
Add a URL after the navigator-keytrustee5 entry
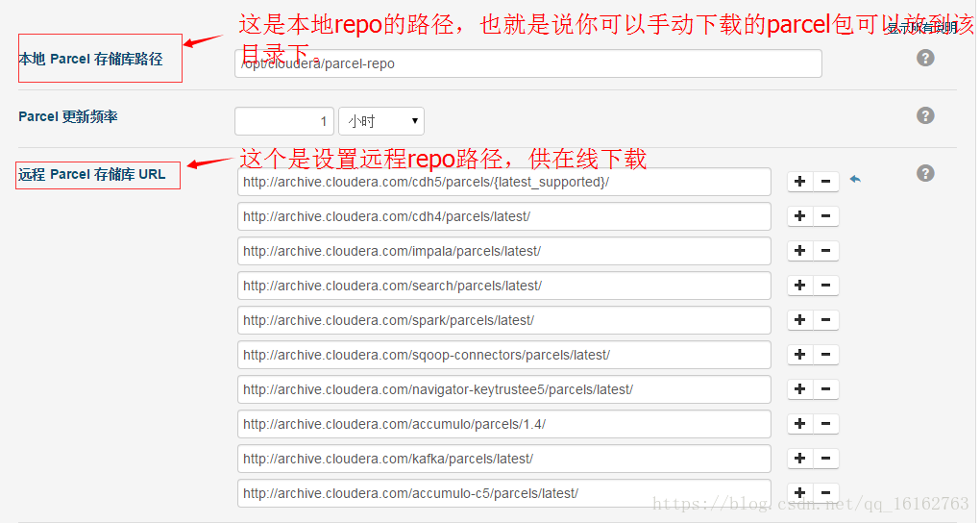pyautogui.click(x=799, y=389)
